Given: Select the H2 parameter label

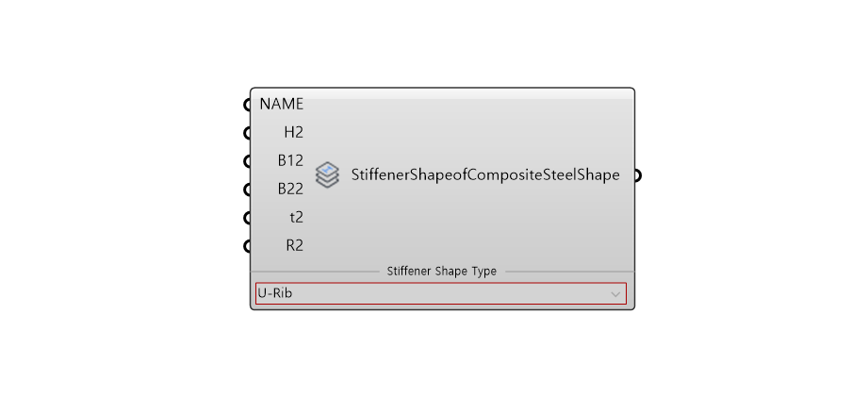Looking at the screenshot, I should [x=293, y=132].
